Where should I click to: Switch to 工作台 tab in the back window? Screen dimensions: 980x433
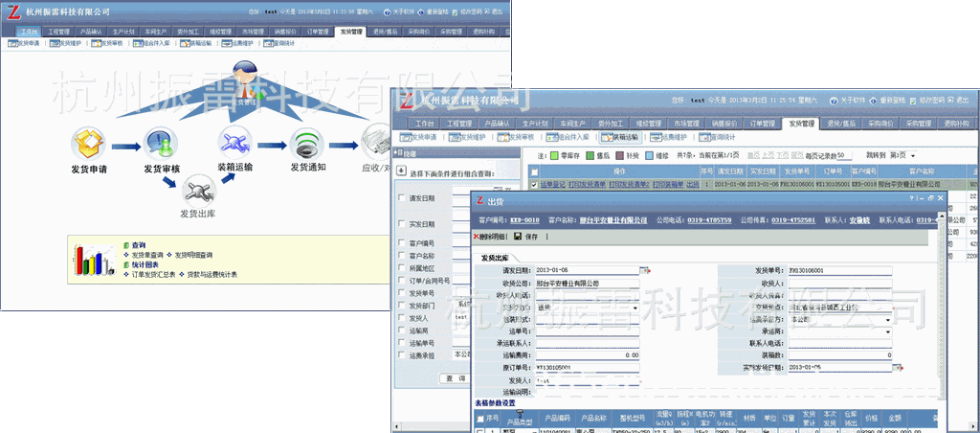[x=30, y=32]
